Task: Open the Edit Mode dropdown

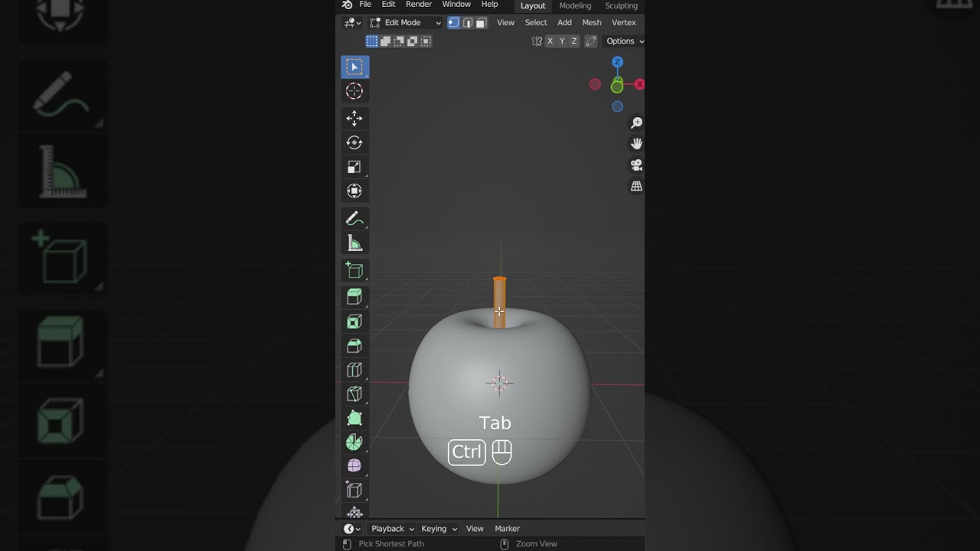Action: 405,22
